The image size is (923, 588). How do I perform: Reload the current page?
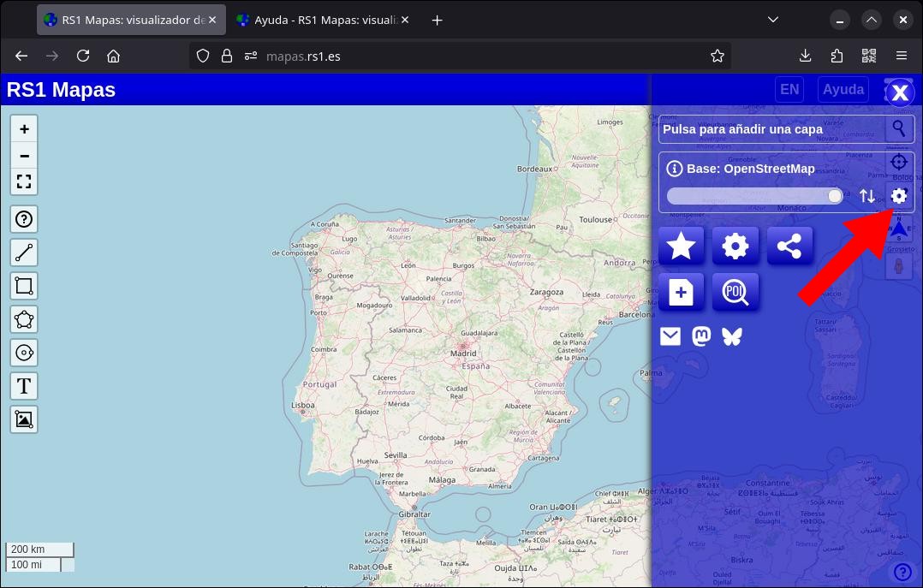83,56
